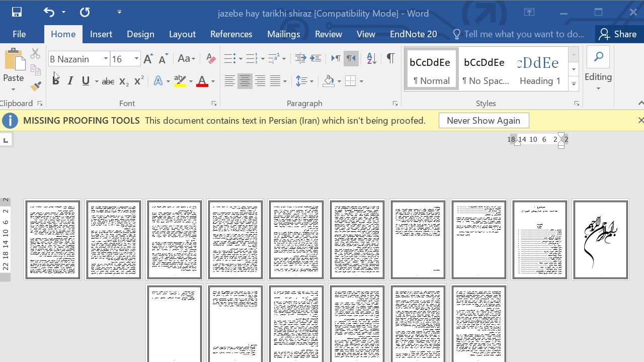Open the Review tab

329,34
